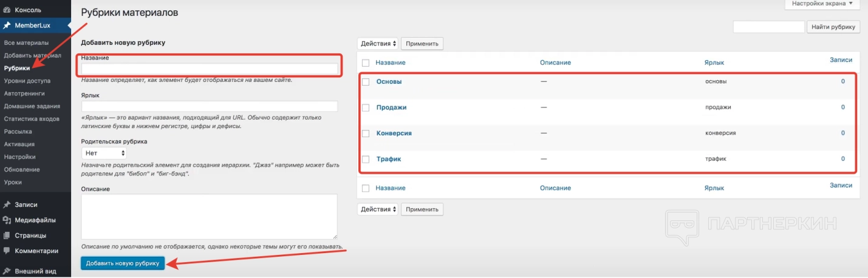The width and height of the screenshot is (868, 278).
Task: Open the bottom Действия bulk actions dropdown
Action: point(377,209)
